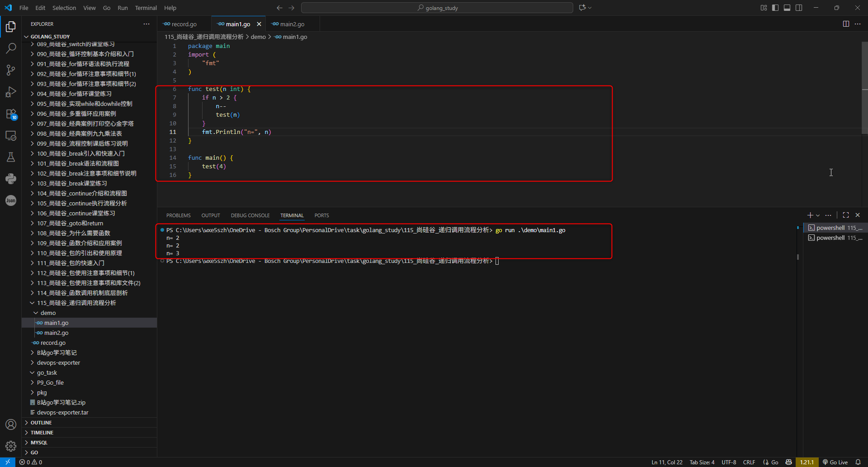Open the Terminal menu
This screenshot has width=868, height=467.
pos(146,8)
